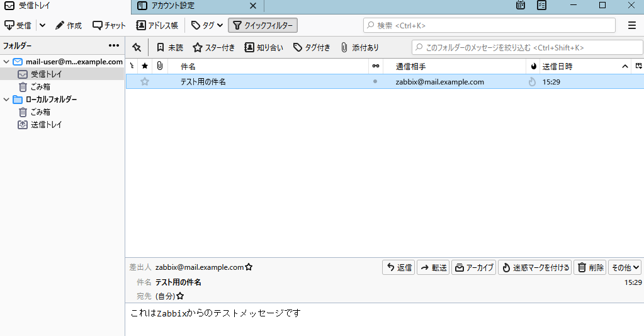Open the アドレス帳 address book

coord(157,25)
